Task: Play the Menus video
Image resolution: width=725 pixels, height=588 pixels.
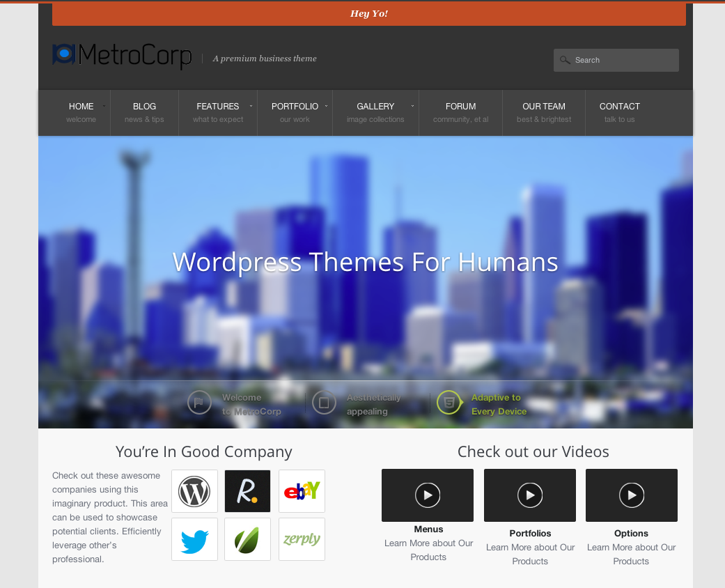Action: (x=428, y=495)
